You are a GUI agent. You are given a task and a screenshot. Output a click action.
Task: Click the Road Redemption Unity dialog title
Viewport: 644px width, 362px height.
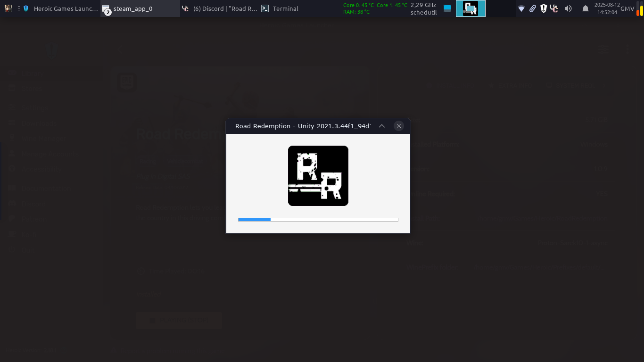tap(303, 126)
